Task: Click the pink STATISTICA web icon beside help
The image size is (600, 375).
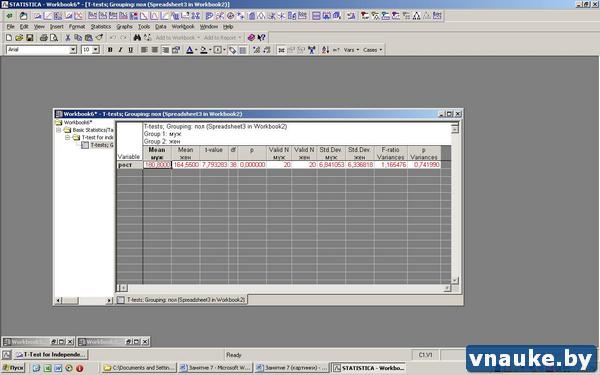Action: [251, 38]
